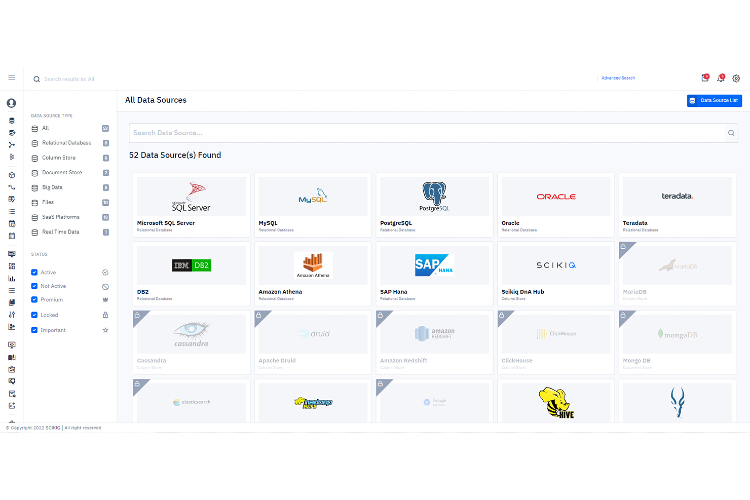Filter by Big Data type
The height and width of the screenshot is (500, 750).
pyautogui.click(x=70, y=188)
